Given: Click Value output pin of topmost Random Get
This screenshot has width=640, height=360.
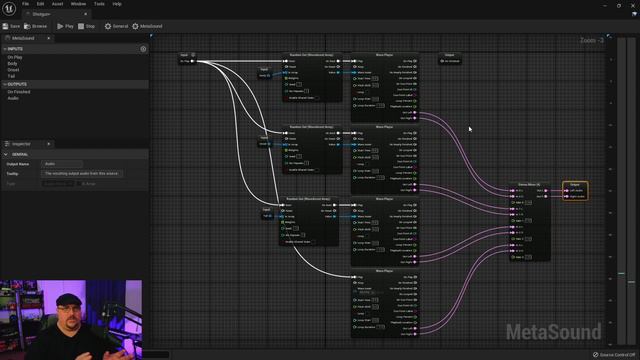Looking at the screenshot, I should 338,72.
